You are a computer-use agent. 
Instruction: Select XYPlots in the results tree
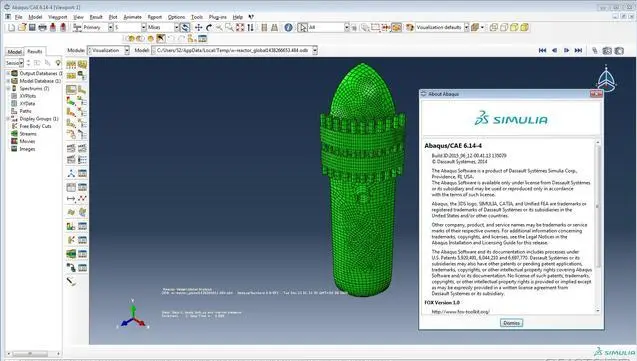[28, 96]
